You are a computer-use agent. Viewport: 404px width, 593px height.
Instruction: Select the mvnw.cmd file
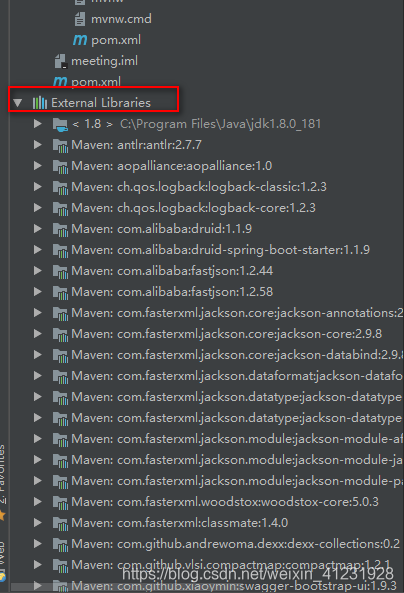pyautogui.click(x=121, y=19)
